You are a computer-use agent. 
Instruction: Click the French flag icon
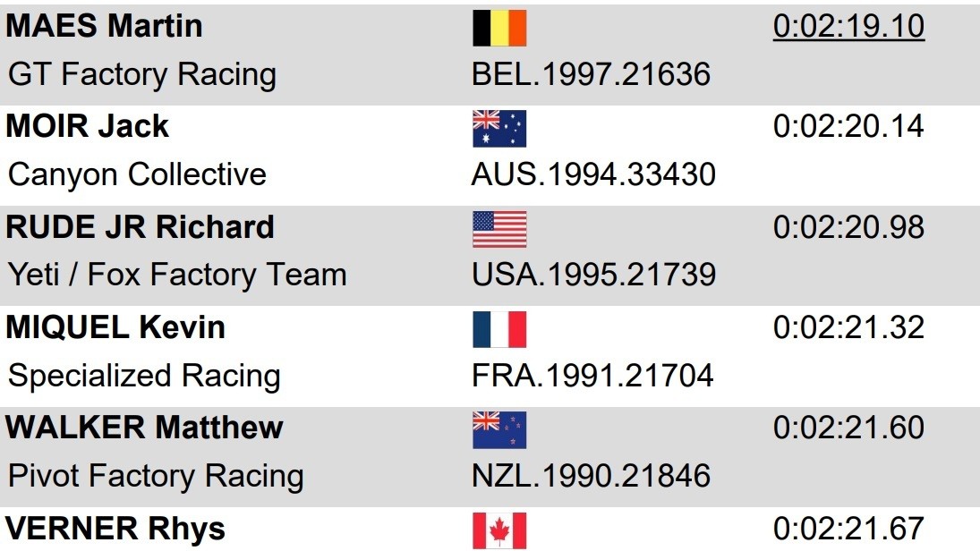tap(499, 329)
